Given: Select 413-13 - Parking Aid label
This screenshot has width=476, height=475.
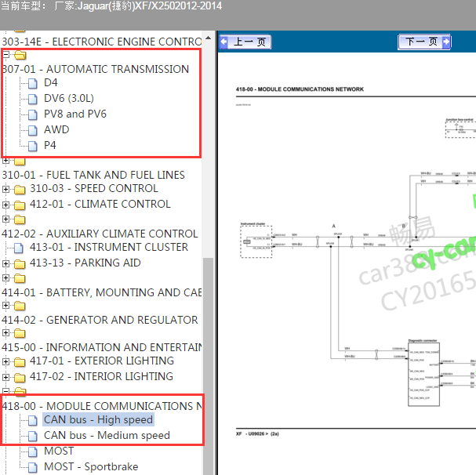Looking at the screenshot, I should [85, 263].
